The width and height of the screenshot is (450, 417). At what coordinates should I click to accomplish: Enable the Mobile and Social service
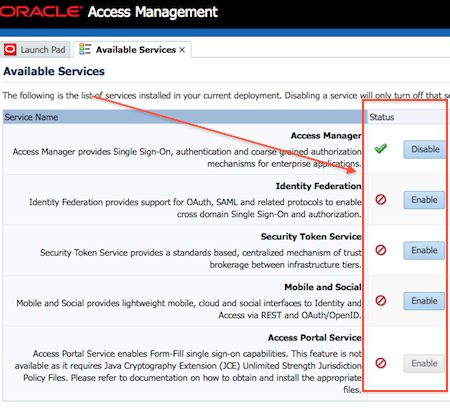(x=424, y=301)
